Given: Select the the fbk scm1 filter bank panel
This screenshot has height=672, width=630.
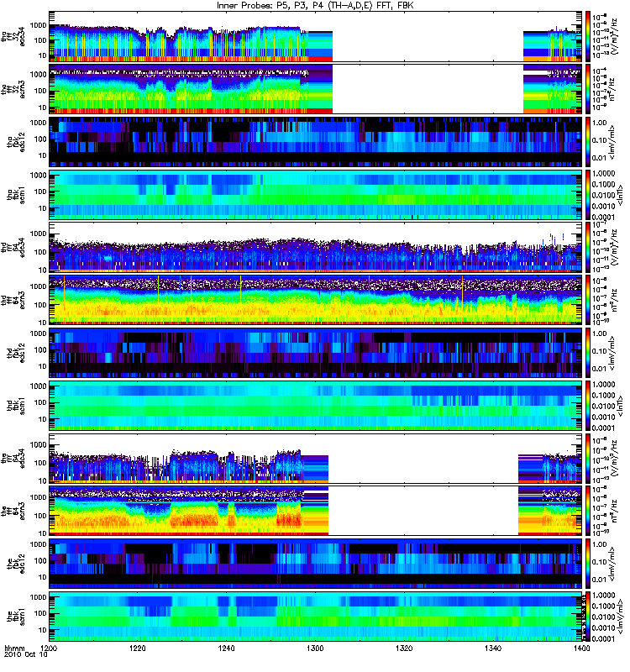Looking at the screenshot, I should (x=316, y=617).
